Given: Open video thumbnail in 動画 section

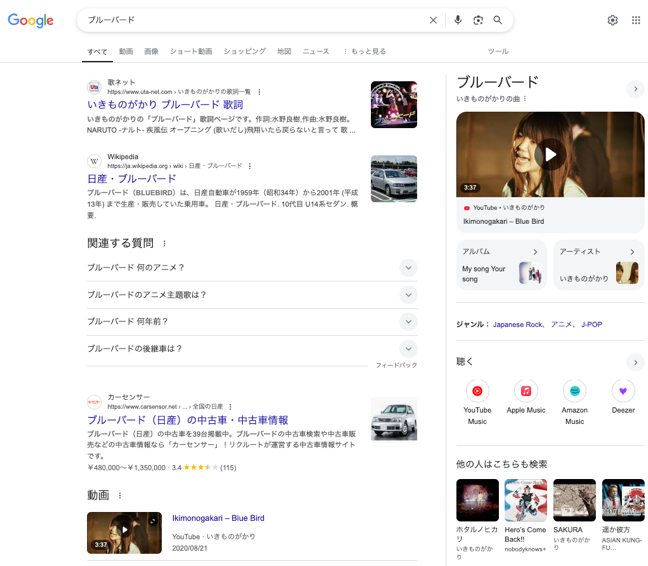Looking at the screenshot, I should [x=124, y=533].
